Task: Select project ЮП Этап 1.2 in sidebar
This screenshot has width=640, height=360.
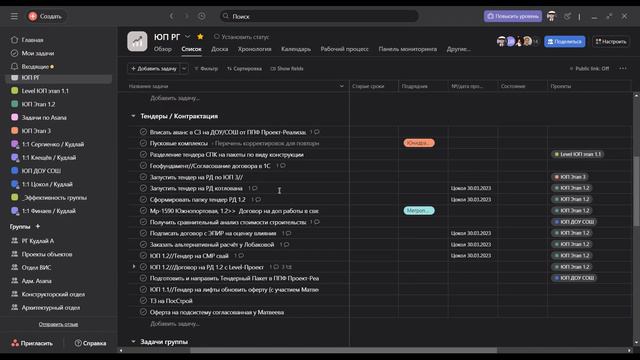Action: pos(38,104)
